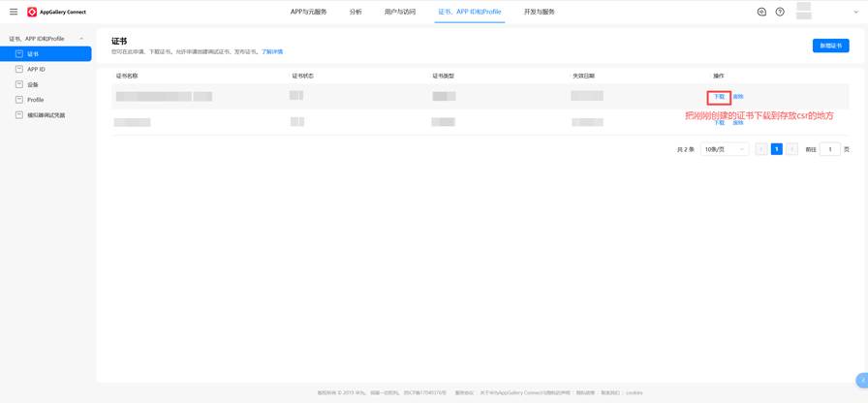The width and height of the screenshot is (868, 403).
Task: Open the 了解详情 link
Action: [272, 51]
